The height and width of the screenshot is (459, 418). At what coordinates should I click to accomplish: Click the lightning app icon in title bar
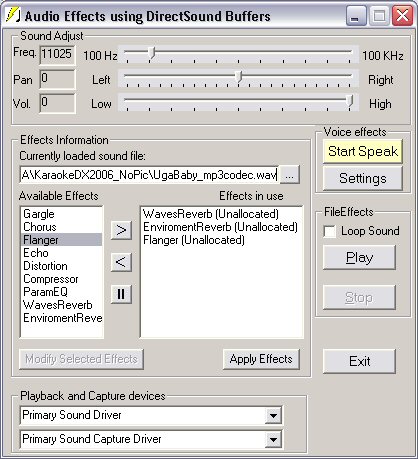(13, 15)
